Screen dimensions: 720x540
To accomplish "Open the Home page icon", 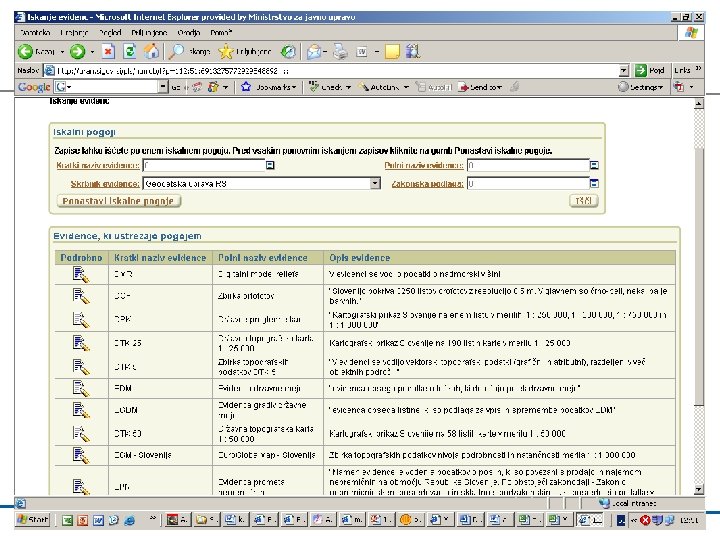I will point(151,51).
